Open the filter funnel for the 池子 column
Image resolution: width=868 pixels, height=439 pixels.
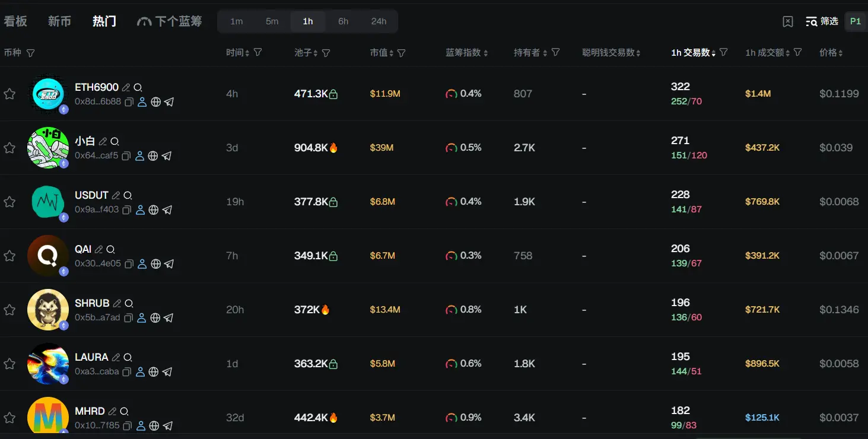click(326, 53)
